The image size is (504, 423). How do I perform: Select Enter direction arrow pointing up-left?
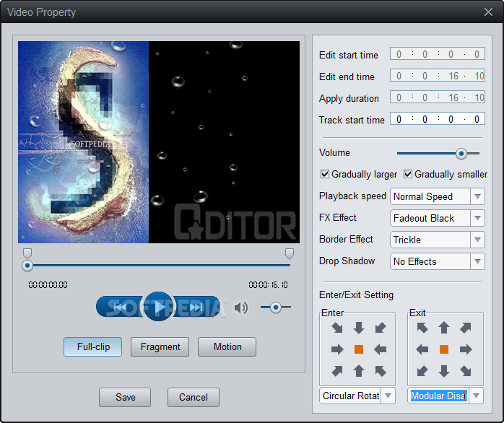(381, 371)
